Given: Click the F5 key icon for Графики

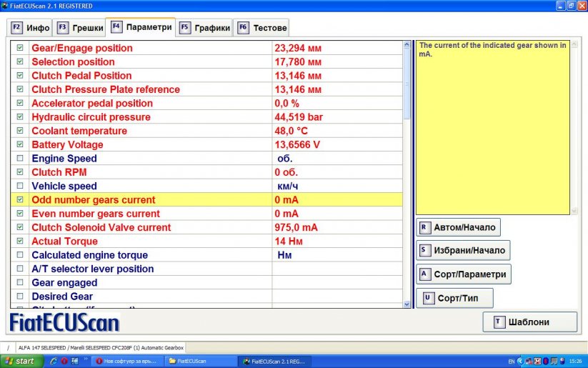Looking at the screenshot, I should pyautogui.click(x=185, y=28).
